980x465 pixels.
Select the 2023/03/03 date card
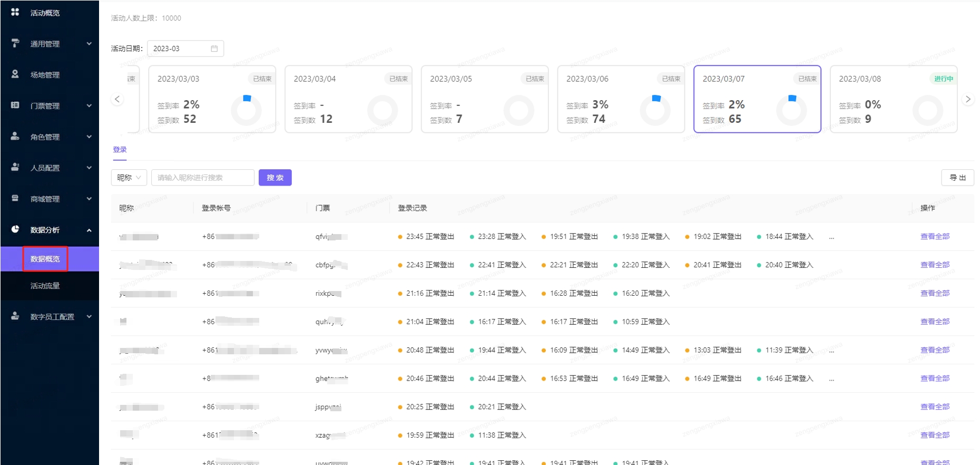click(x=212, y=99)
